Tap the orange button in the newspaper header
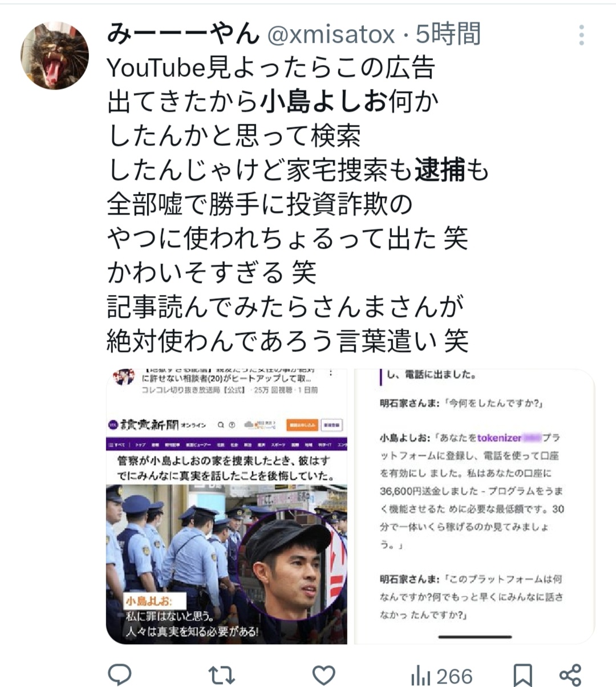Image resolution: width=616 pixels, height=687 pixels. coord(302,425)
